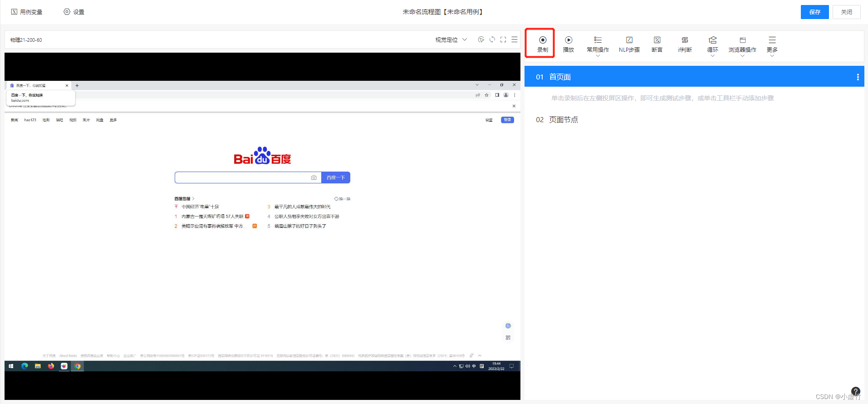The width and height of the screenshot is (868, 404).
Task: Click the refresh screen icon in device bar
Action: [x=492, y=39]
